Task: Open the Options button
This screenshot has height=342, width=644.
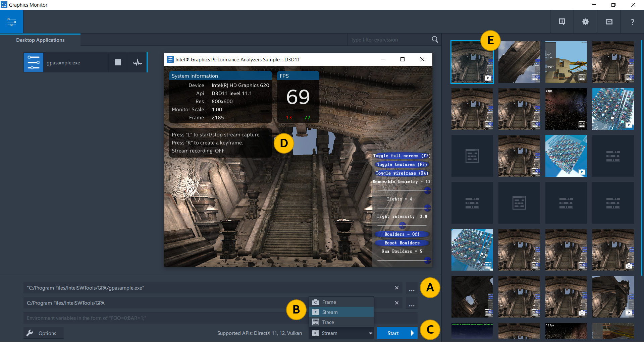Action: [x=43, y=333]
